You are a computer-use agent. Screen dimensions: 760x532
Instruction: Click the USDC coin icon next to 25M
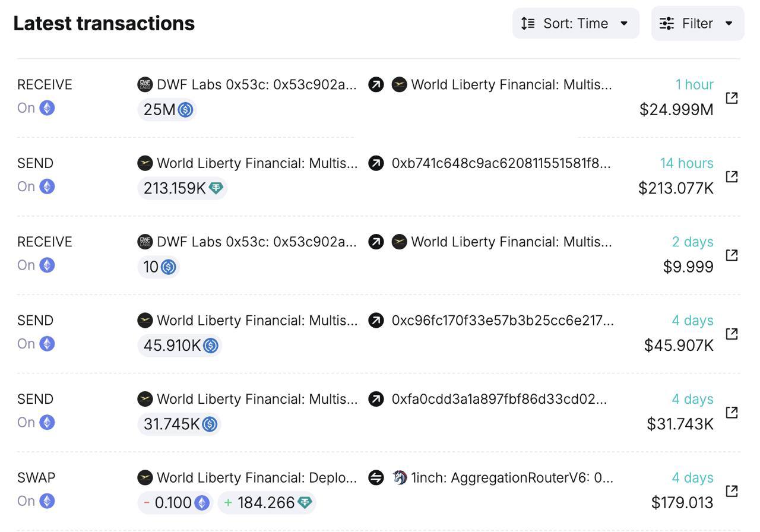(x=185, y=110)
